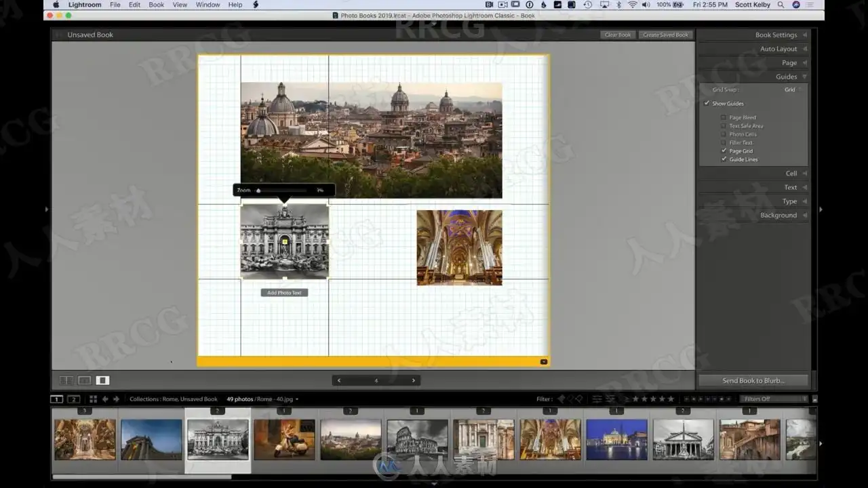Click the Send Book to Blurb button
The width and height of the screenshot is (868, 488).
coord(753,380)
